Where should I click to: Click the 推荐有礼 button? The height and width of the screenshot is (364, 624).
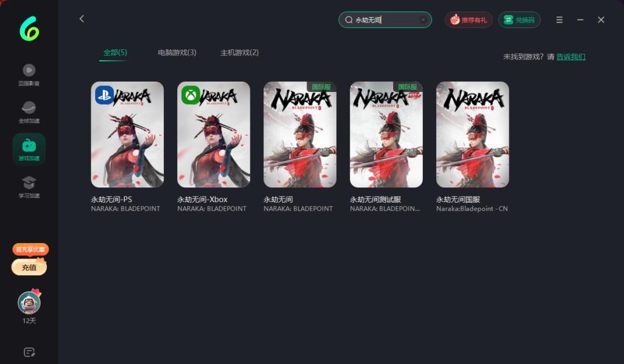coord(469,20)
